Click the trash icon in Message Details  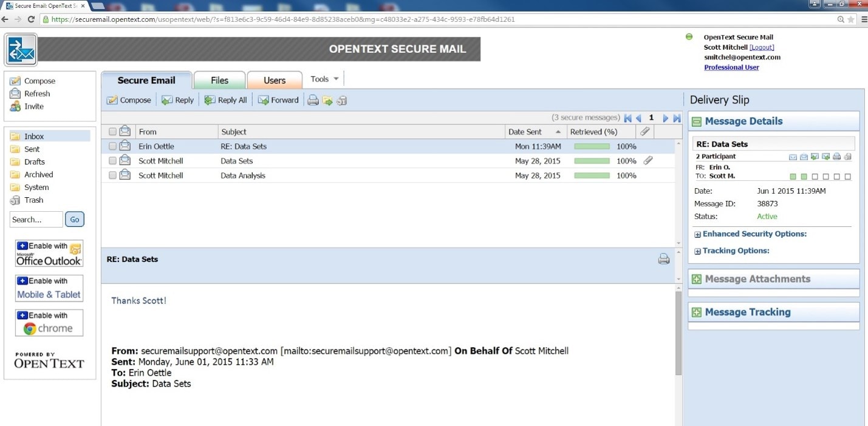(847, 157)
